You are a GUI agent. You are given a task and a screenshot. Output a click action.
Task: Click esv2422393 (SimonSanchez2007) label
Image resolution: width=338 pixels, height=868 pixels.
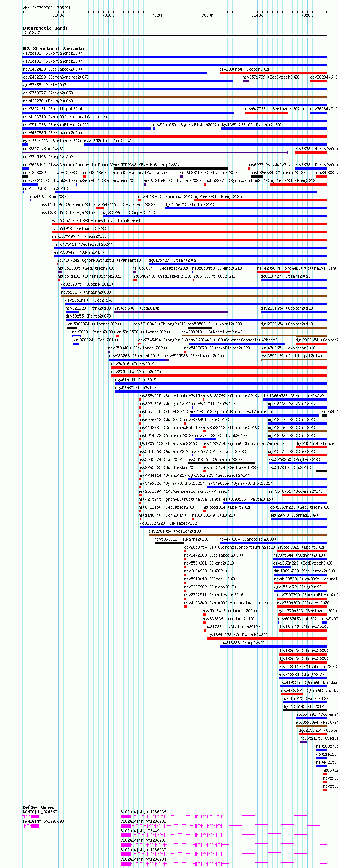[56, 77]
